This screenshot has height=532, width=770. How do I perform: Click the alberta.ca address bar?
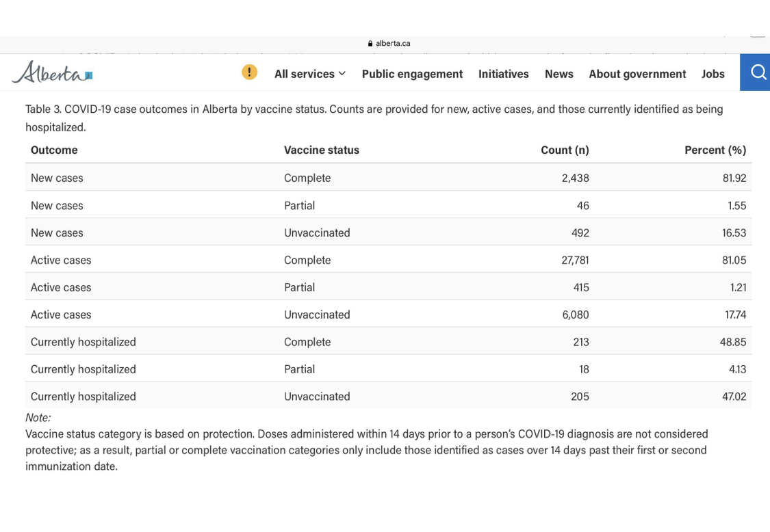tap(392, 43)
